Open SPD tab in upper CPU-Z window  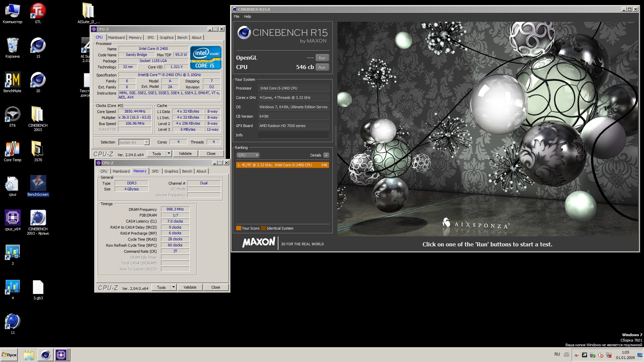pyautogui.click(x=151, y=38)
